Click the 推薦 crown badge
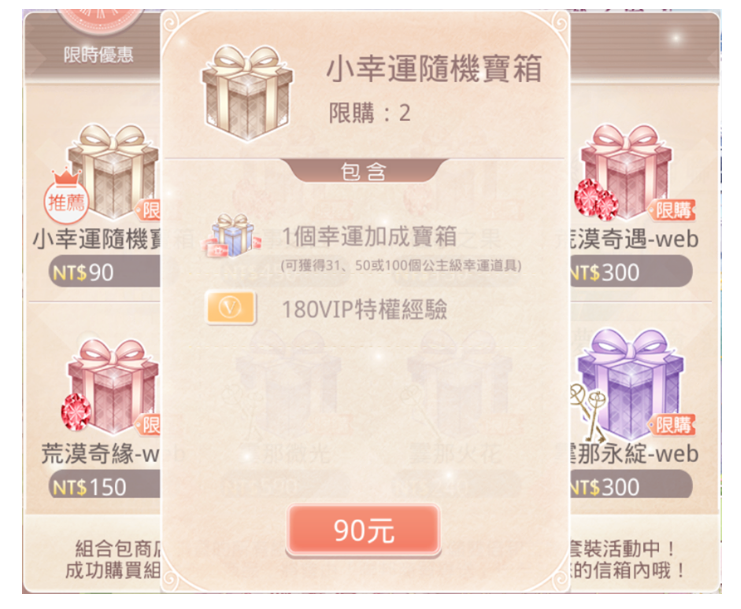Image resolution: width=741 pixels, height=609 pixels. tap(66, 197)
